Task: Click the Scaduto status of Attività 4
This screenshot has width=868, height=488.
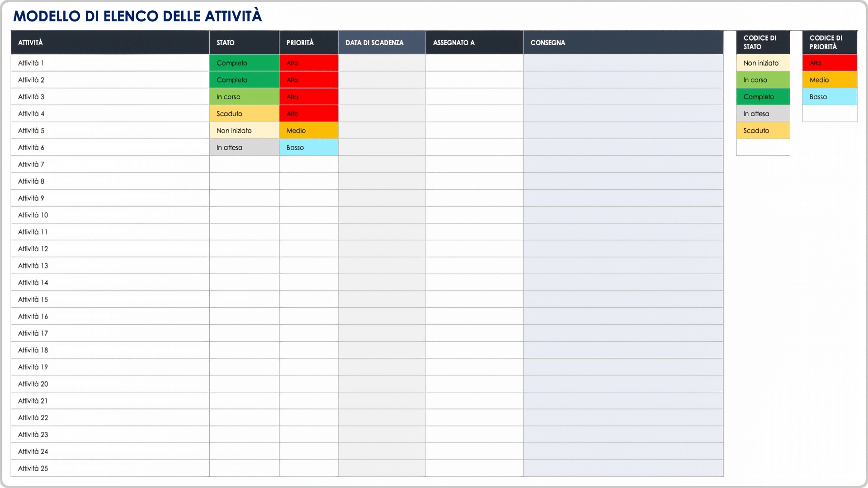Action: tap(244, 114)
